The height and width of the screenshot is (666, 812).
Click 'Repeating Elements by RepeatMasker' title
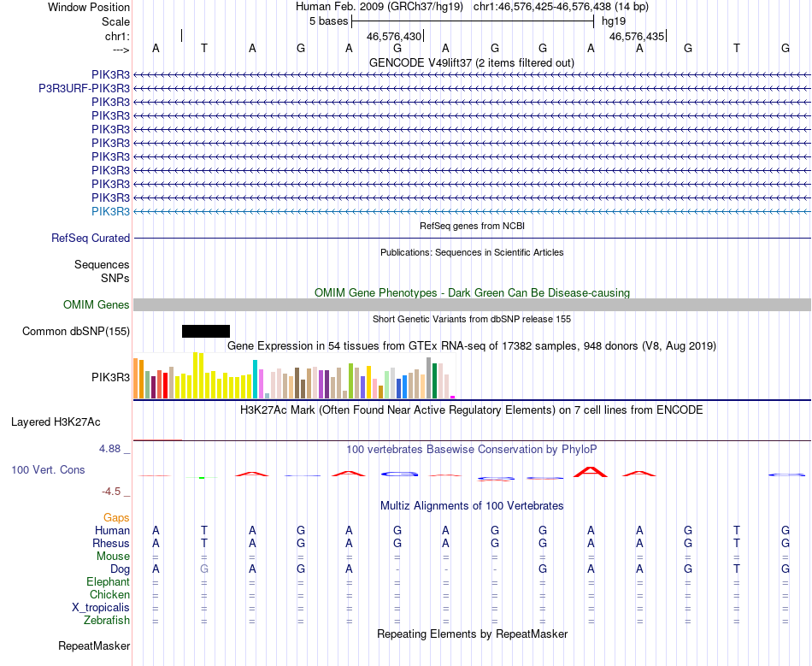[x=473, y=634]
